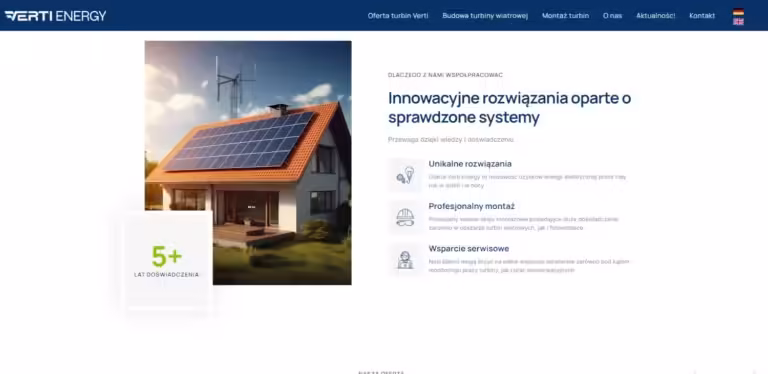
Task: Click the Unikalne rozwiązania heading
Action: tap(470, 164)
